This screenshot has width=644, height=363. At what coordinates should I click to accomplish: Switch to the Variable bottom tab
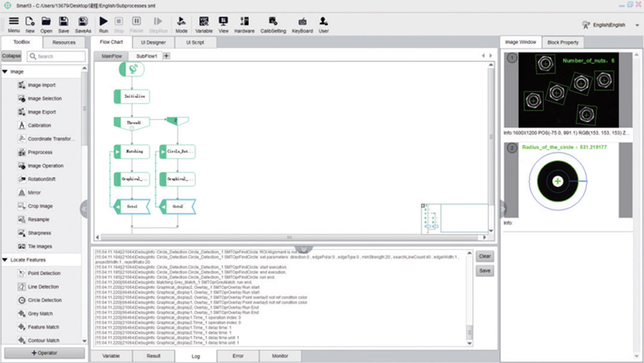coord(111,356)
